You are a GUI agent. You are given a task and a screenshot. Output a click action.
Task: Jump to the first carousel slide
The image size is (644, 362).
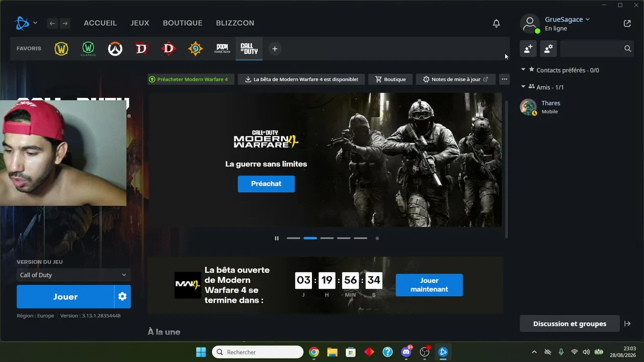click(293, 238)
